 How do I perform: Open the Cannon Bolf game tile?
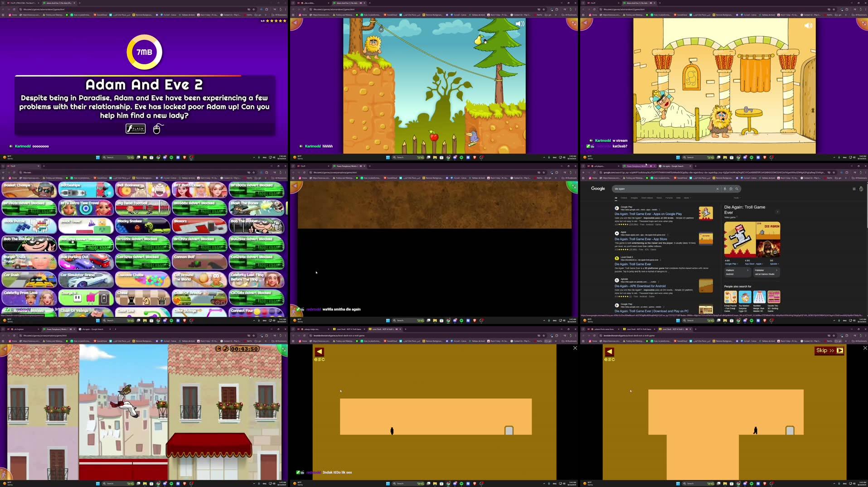point(199,261)
